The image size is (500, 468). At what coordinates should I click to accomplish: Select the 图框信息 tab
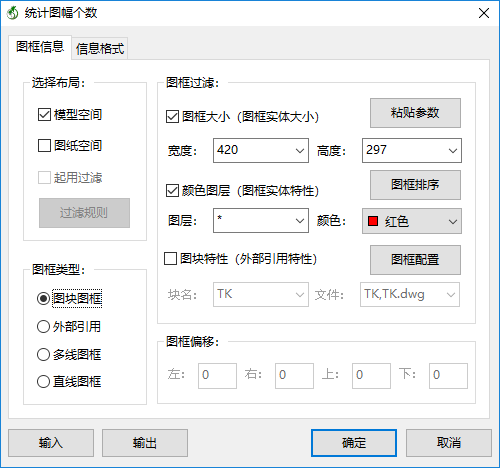(x=40, y=47)
